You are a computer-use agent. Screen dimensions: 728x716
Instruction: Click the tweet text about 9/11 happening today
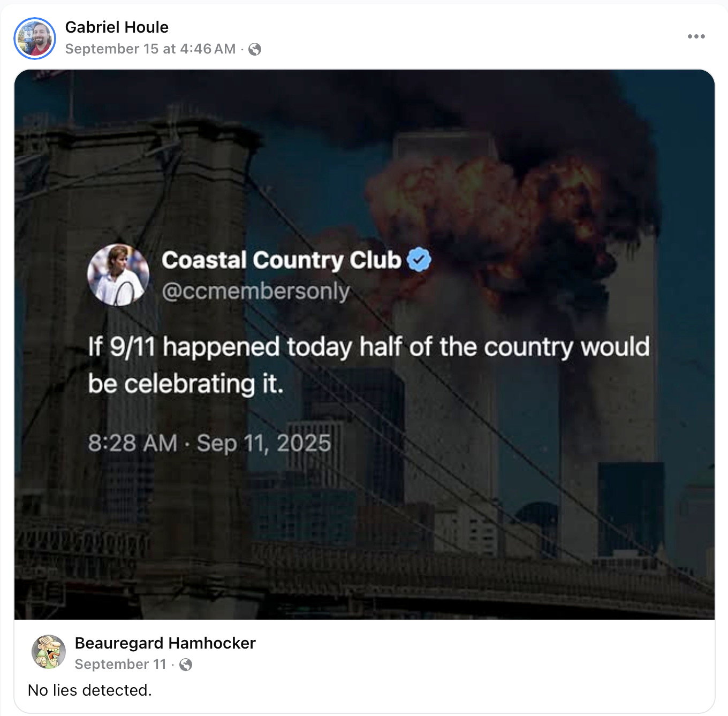coord(369,365)
